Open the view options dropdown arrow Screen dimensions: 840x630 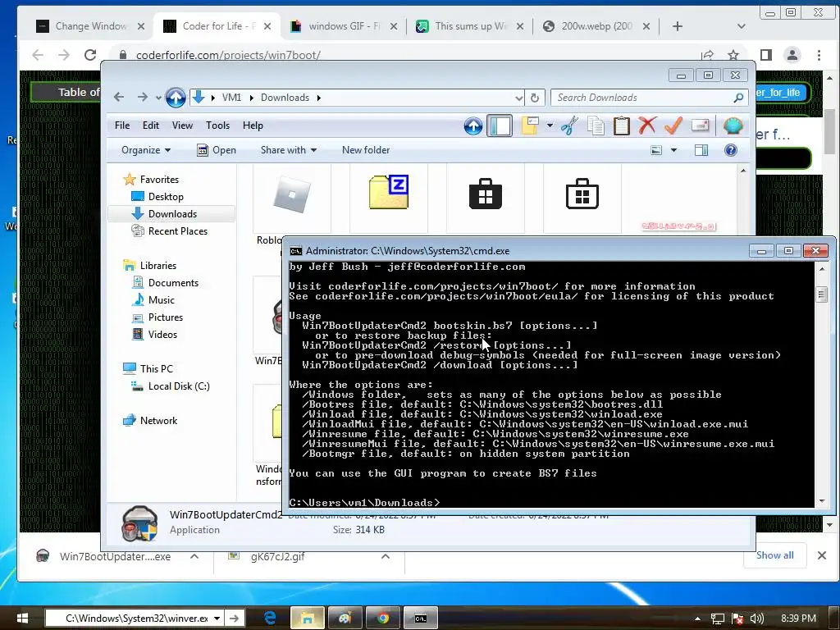coord(674,150)
